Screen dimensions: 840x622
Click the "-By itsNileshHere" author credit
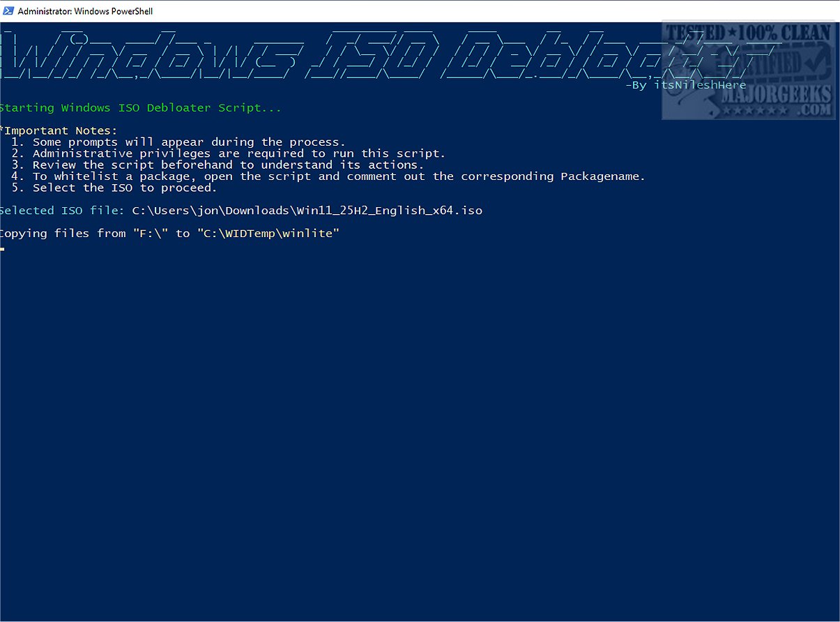point(685,85)
